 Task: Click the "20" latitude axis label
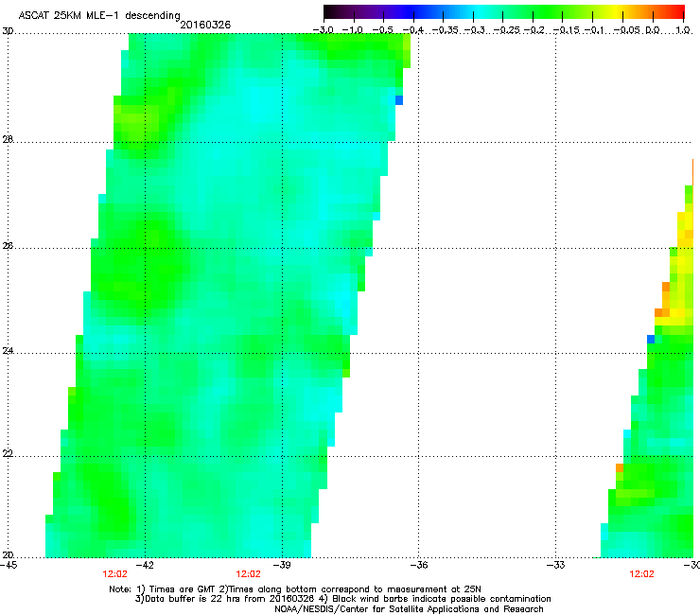tap(8, 554)
